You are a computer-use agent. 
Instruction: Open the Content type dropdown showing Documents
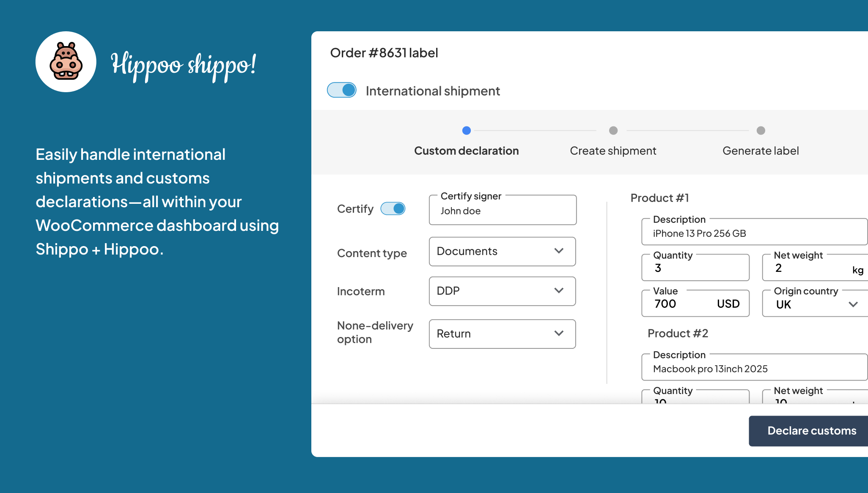tap(503, 252)
